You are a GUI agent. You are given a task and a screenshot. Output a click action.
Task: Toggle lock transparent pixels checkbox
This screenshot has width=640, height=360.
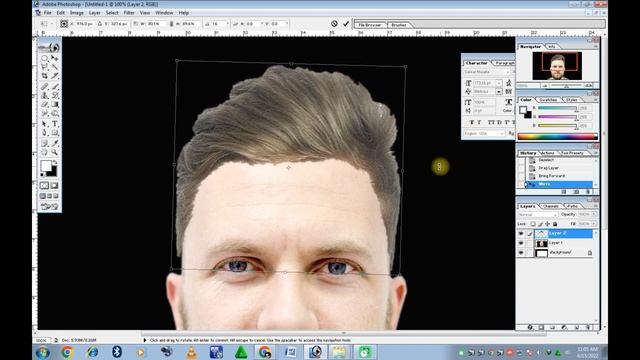pos(533,224)
